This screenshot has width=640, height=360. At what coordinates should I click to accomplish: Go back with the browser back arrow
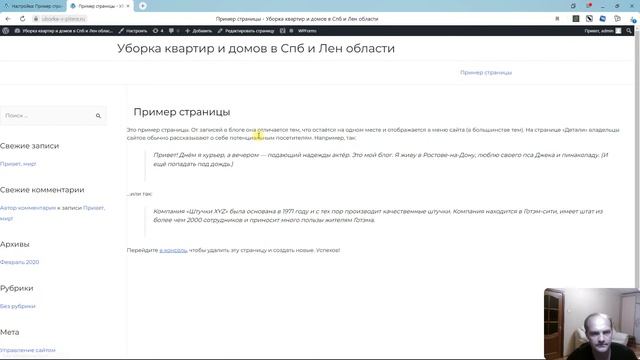tap(8, 19)
